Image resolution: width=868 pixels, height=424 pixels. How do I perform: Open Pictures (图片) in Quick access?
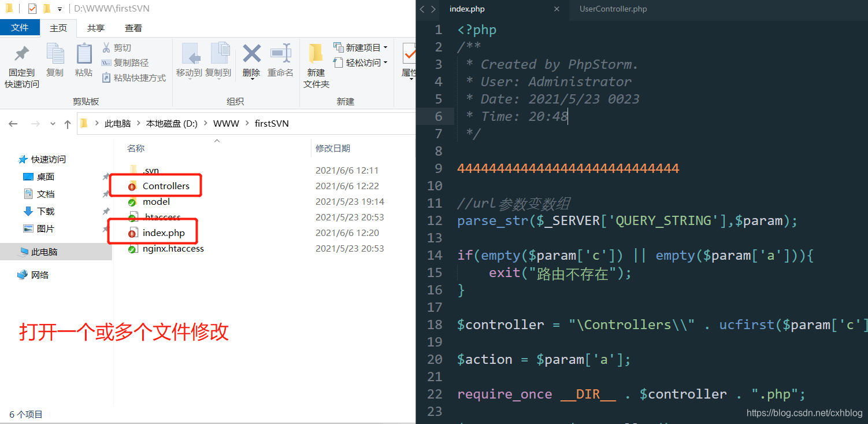39,229
